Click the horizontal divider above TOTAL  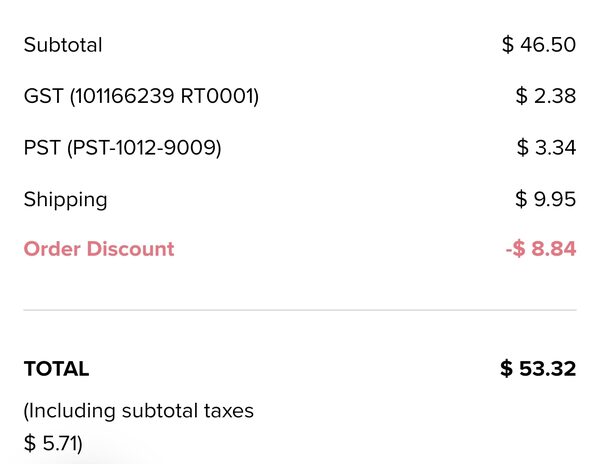pos(300,310)
